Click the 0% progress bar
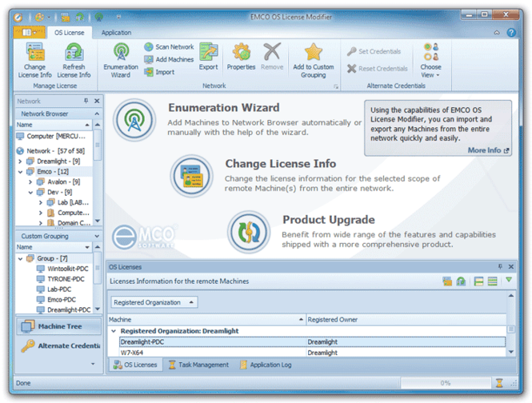The image size is (532, 403). (446, 383)
